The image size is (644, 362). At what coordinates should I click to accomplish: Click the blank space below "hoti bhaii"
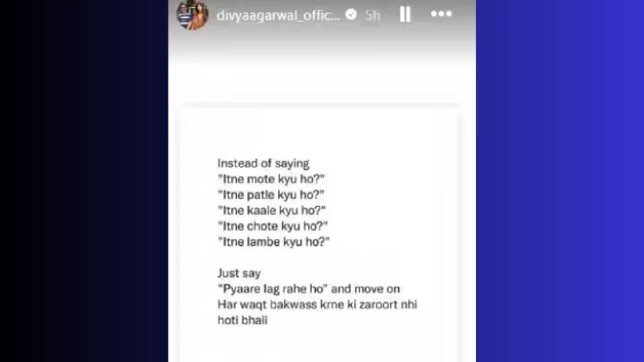[x=318, y=344]
